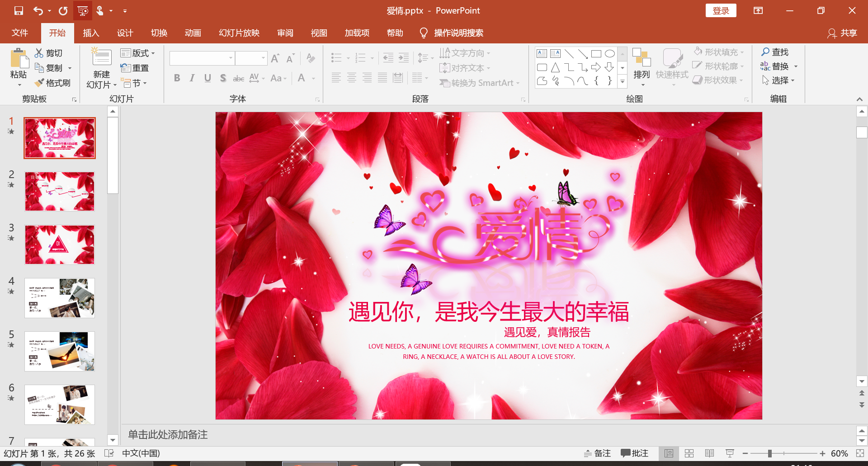Toggle Italic formatting
The width and height of the screenshot is (868, 466).
192,78
